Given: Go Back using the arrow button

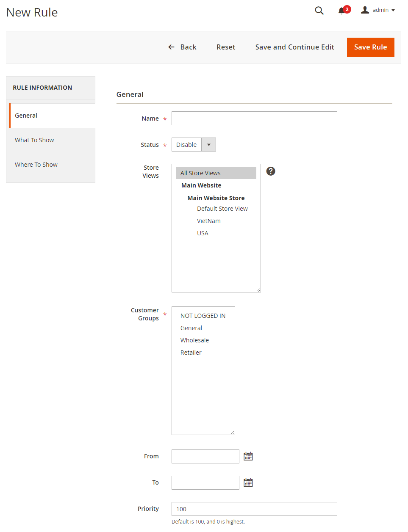Looking at the screenshot, I should tap(182, 47).
